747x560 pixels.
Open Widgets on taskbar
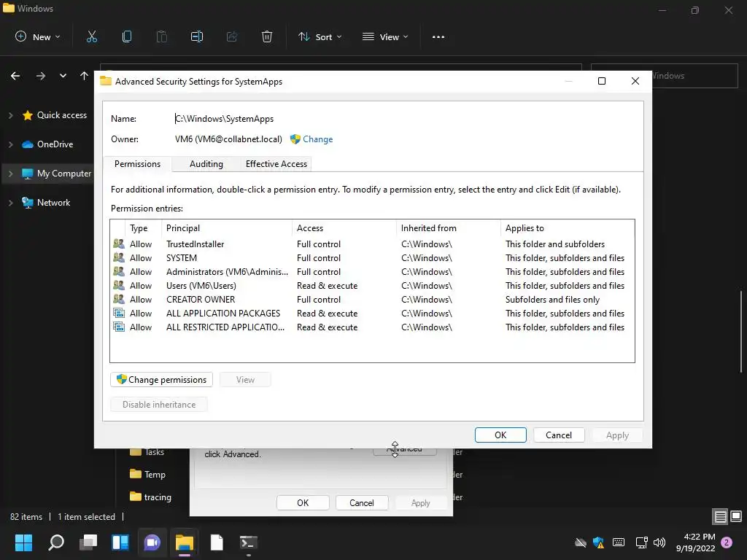[x=120, y=542]
